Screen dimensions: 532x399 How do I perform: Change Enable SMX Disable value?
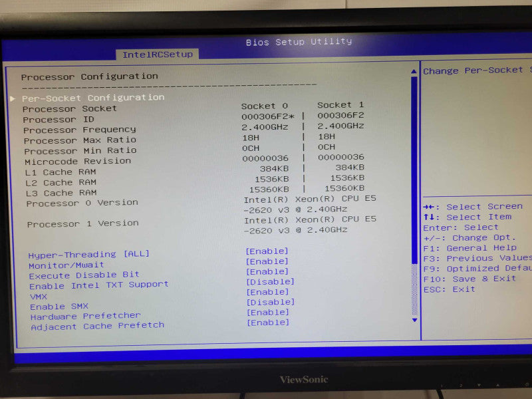pos(271,302)
